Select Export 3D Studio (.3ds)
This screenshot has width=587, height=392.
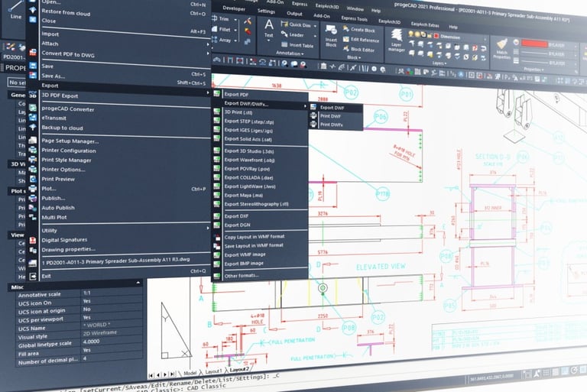click(249, 151)
